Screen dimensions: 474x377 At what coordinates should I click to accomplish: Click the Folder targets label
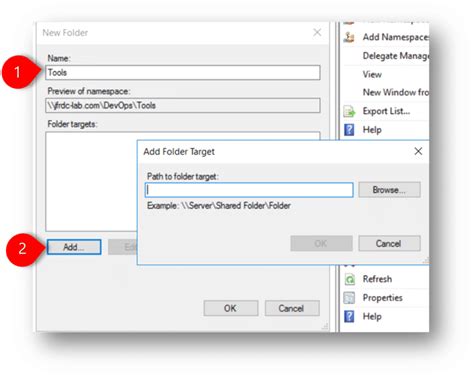coord(72,124)
